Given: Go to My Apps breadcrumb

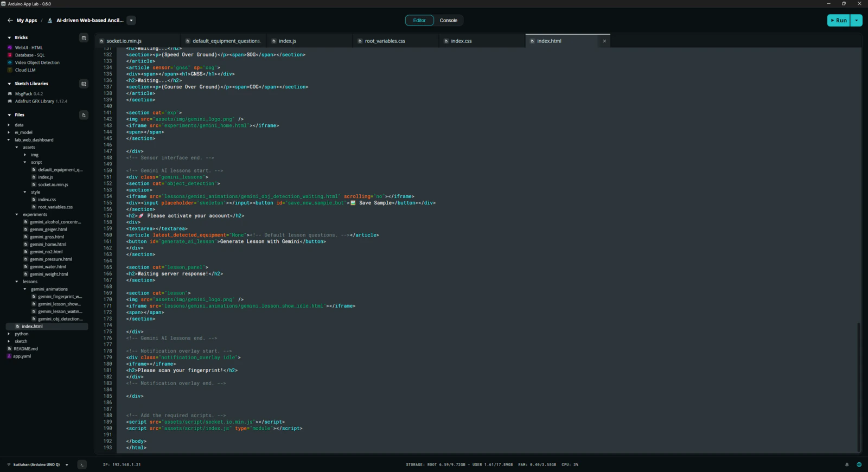Looking at the screenshot, I should pyautogui.click(x=27, y=21).
